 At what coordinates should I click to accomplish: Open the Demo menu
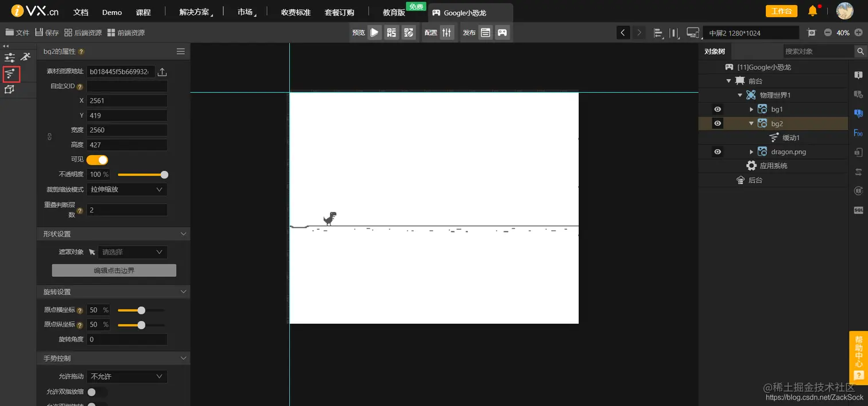[112, 12]
